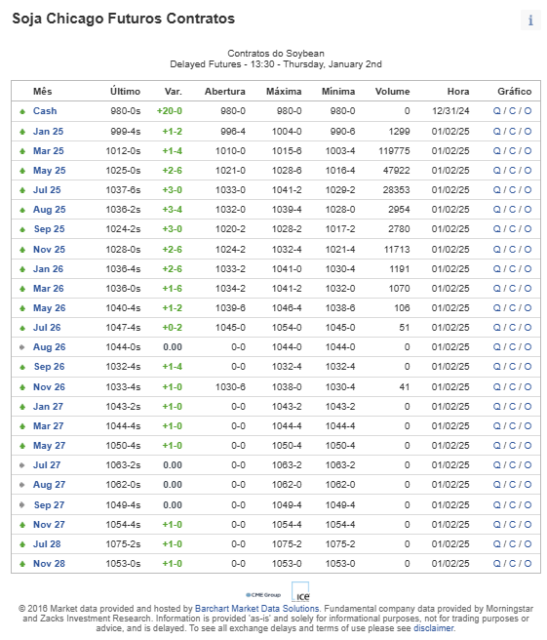
Task: Open the C chart link for Jul 27
Action: pos(512,465)
